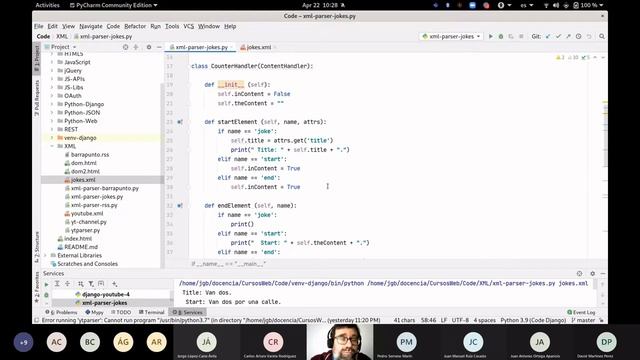Hide the Services panel
This screenshot has height=360, width=640.
pyautogui.click(x=602, y=273)
